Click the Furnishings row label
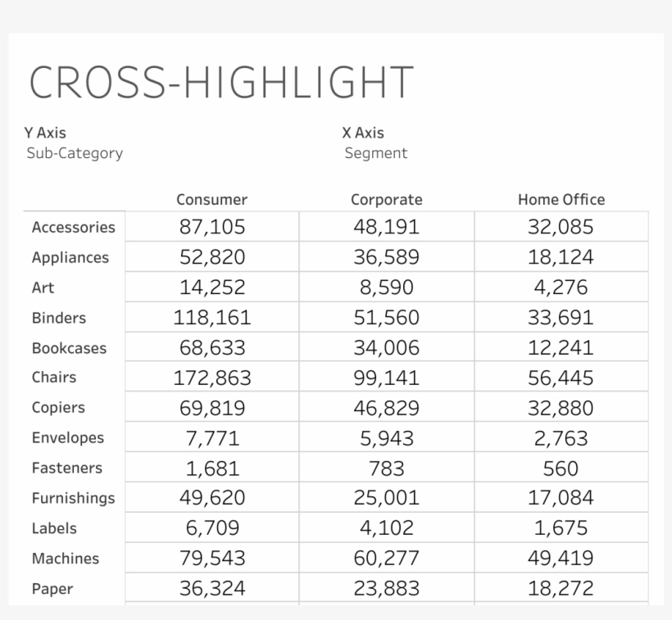672x620 pixels. pyautogui.click(x=73, y=498)
